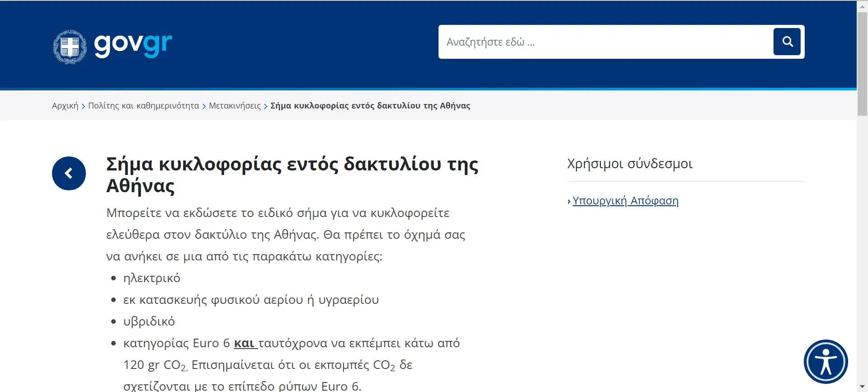This screenshot has height=392, width=868.
Task: Click the round back arrow button
Action: [x=69, y=173]
